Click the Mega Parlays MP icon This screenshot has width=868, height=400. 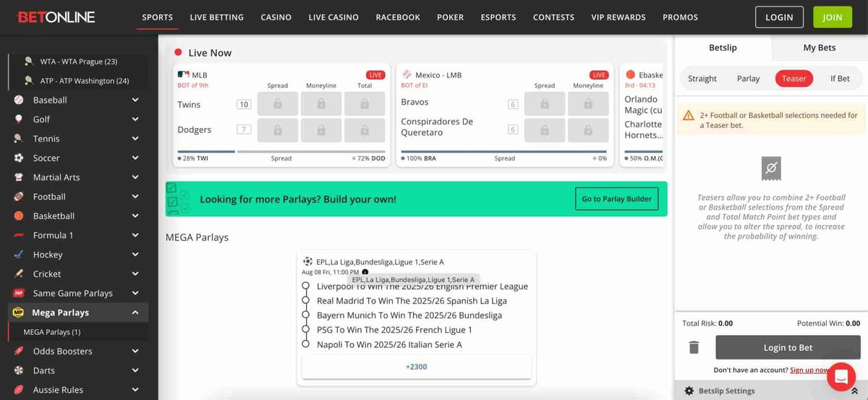(x=19, y=312)
